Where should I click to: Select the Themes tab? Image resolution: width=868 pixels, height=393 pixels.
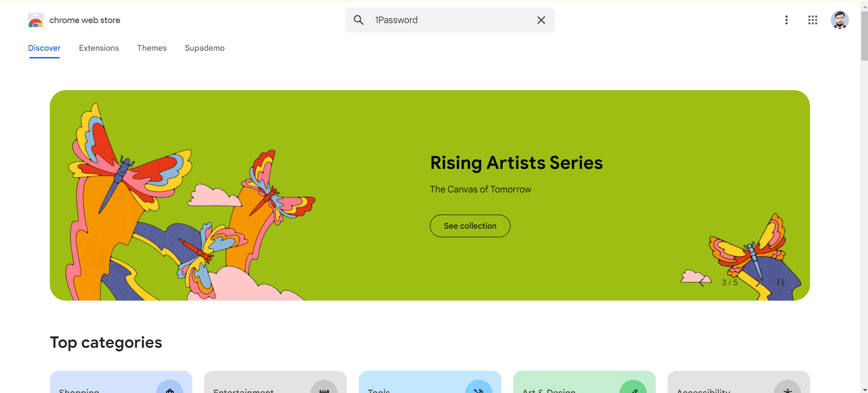(x=152, y=48)
